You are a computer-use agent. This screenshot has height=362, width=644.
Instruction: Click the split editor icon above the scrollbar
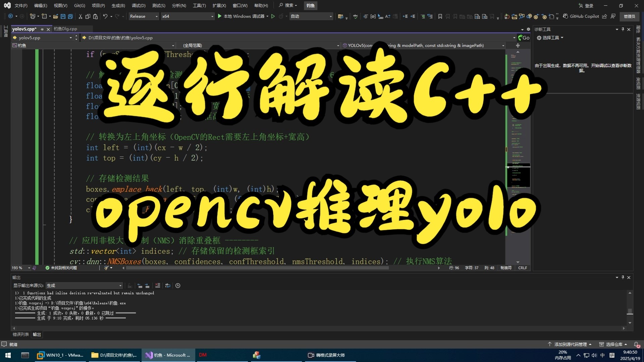tap(518, 45)
